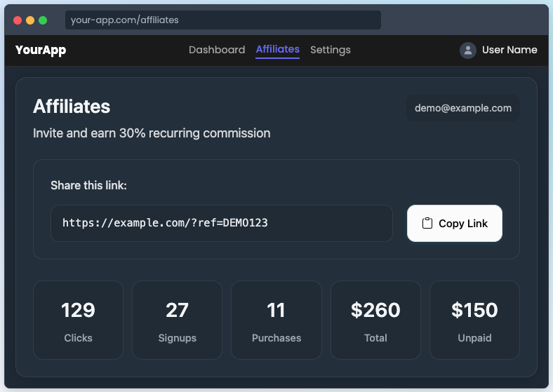Go to the Settings tab
The height and width of the screenshot is (392, 553).
(x=331, y=50)
